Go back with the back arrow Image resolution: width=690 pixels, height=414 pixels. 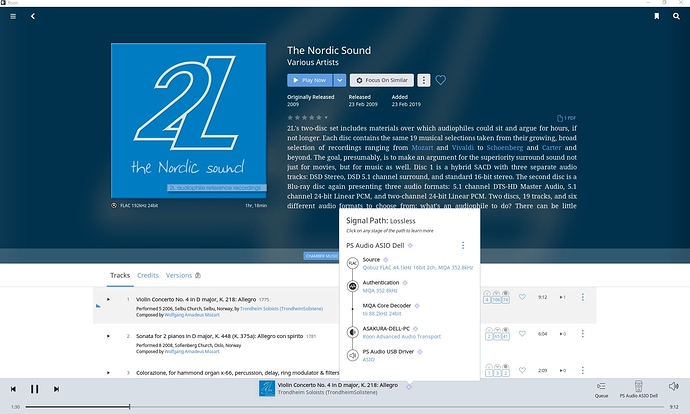click(x=33, y=16)
